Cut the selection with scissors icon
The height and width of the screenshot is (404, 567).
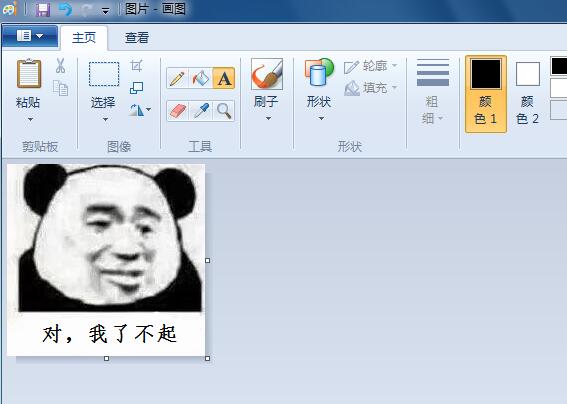click(x=60, y=66)
